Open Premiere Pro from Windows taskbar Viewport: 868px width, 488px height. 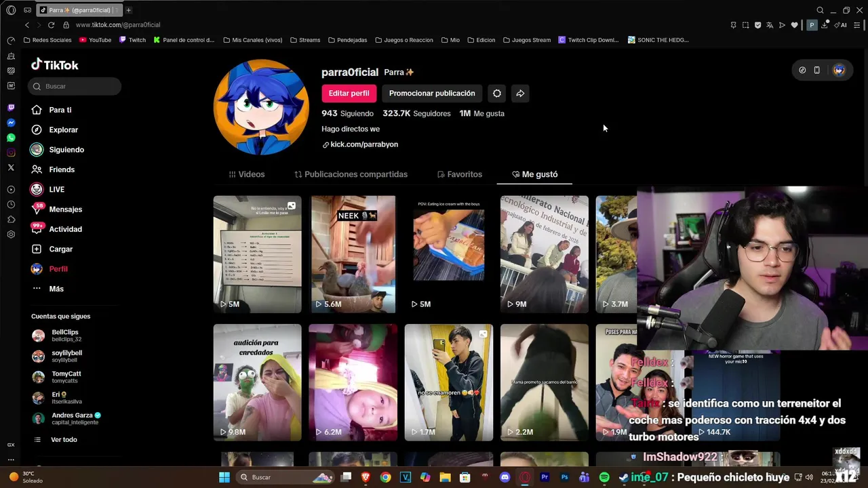545,477
